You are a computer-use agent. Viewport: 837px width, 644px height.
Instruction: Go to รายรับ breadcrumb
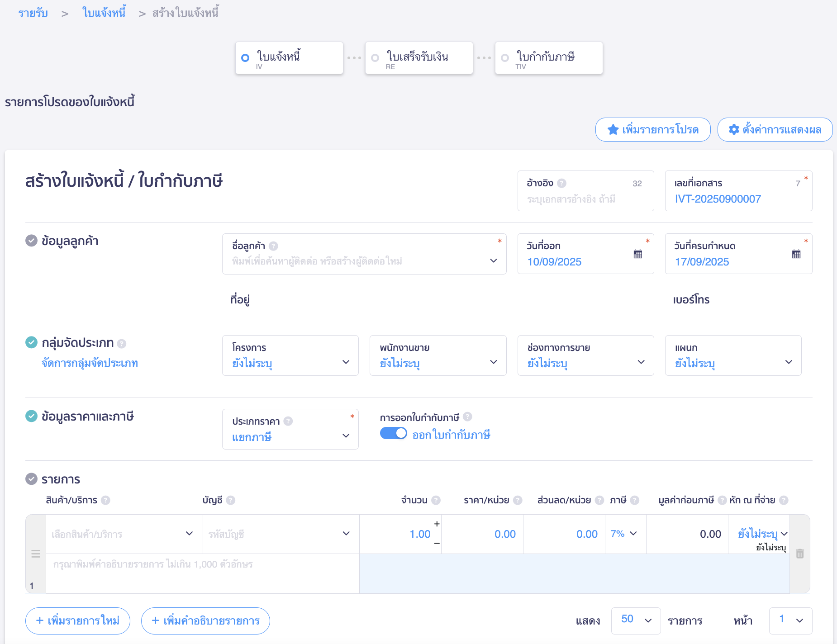pos(33,13)
